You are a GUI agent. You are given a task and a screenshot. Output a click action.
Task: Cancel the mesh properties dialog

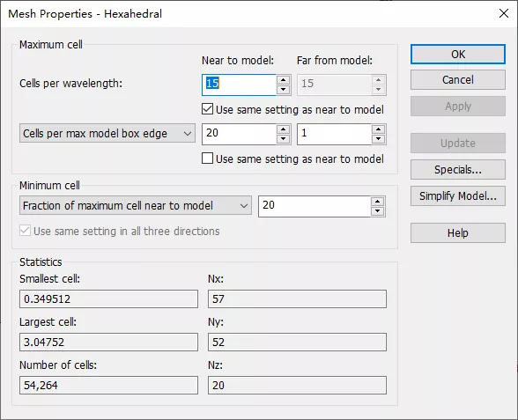coord(458,79)
